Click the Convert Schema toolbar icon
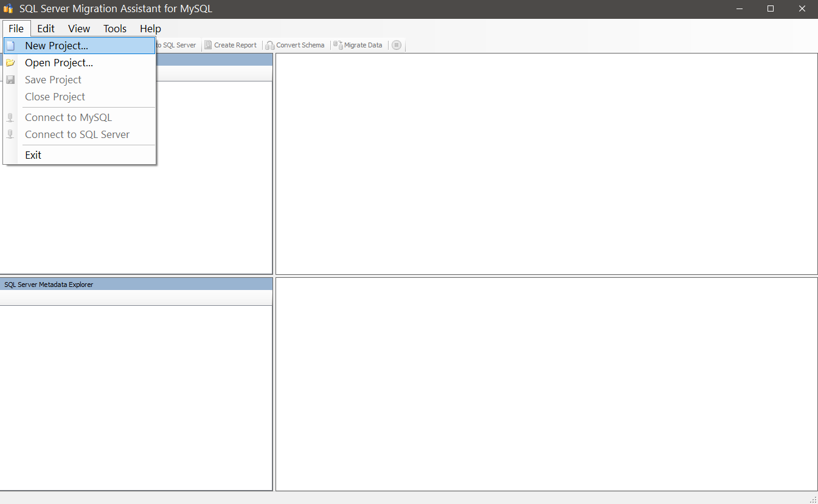This screenshot has width=818, height=504. [269, 44]
